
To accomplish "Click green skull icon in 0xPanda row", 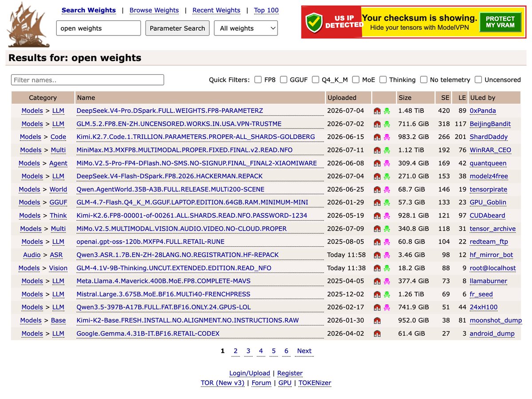I will tap(387, 111).
